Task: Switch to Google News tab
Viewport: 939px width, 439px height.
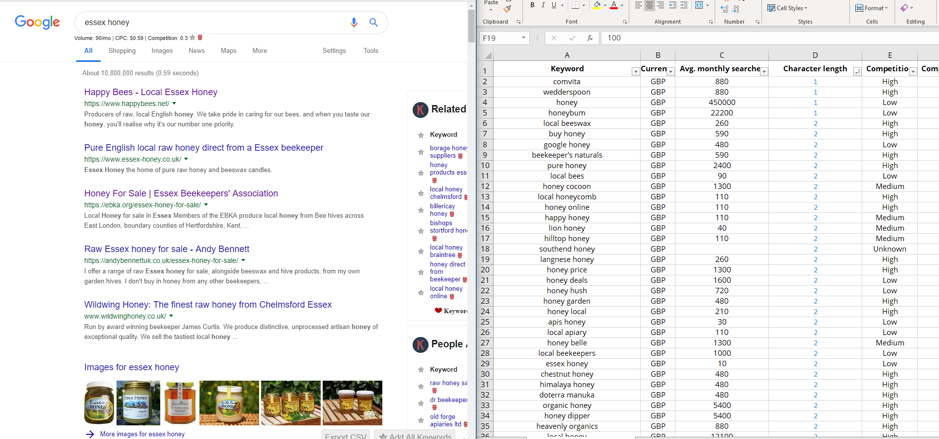Action: 196,51
